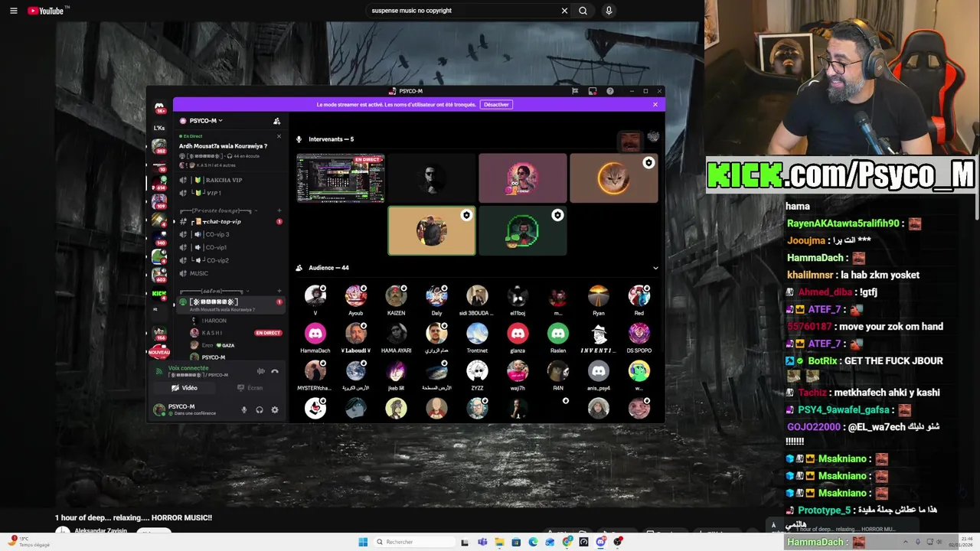Open Microsoft Edge from the taskbar
Screen dimensions: 980x551
click(x=533, y=542)
